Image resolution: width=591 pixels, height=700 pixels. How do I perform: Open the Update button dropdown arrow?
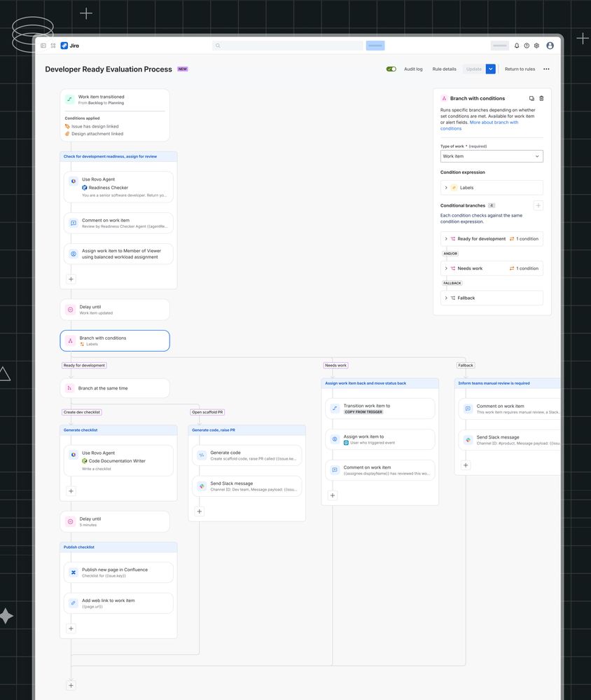pyautogui.click(x=490, y=69)
